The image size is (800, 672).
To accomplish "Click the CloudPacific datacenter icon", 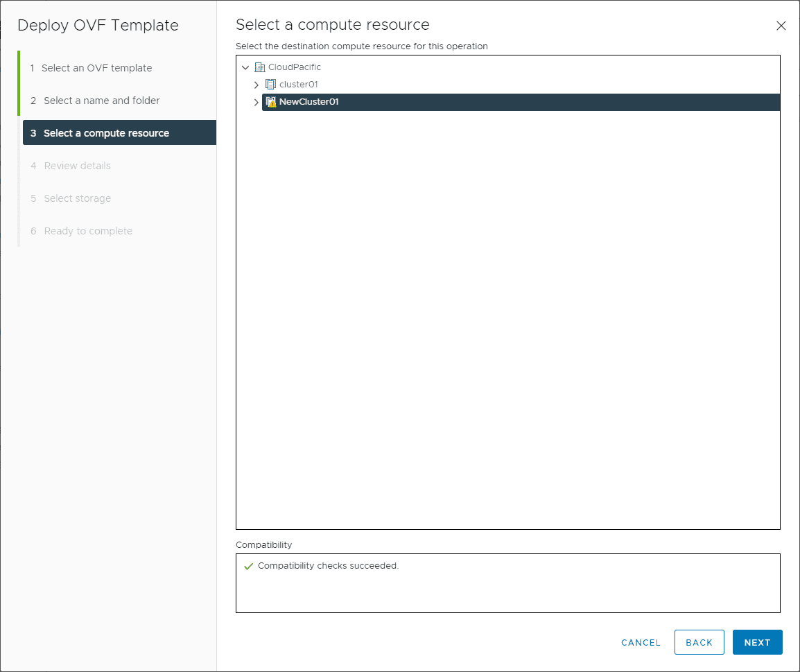I will pyautogui.click(x=260, y=67).
